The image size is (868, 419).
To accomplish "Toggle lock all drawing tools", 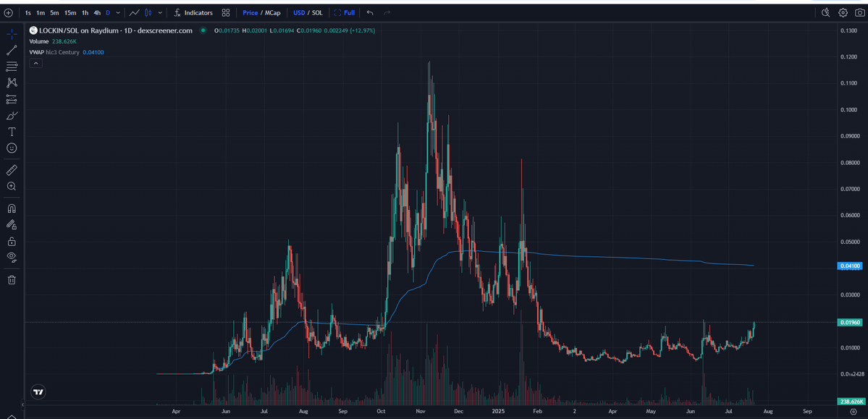I will point(11,241).
